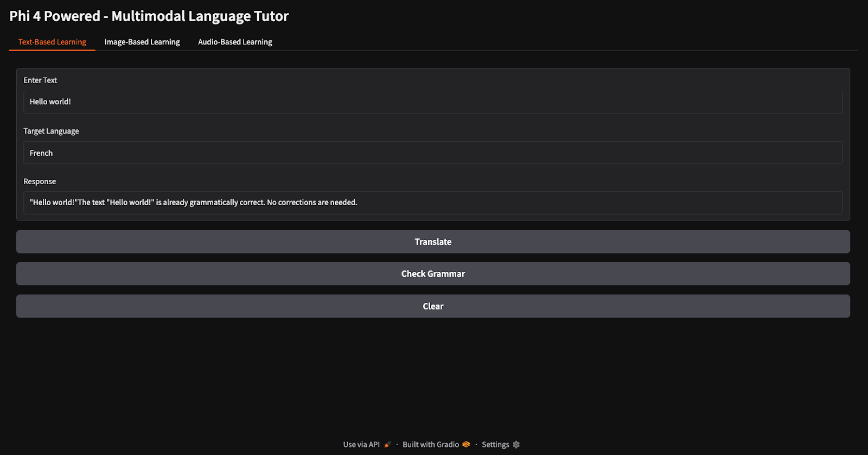This screenshot has width=868, height=455.
Task: Click the Translate button
Action: tap(433, 242)
